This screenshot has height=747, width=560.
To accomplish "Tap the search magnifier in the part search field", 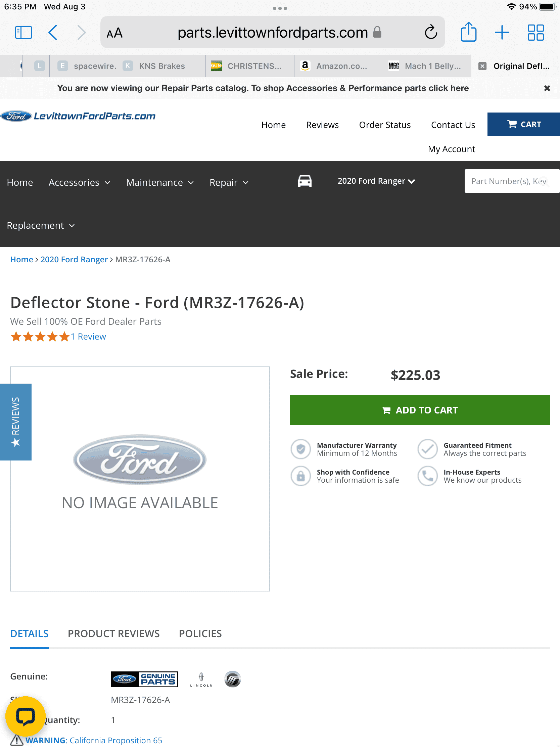I will [x=544, y=182].
